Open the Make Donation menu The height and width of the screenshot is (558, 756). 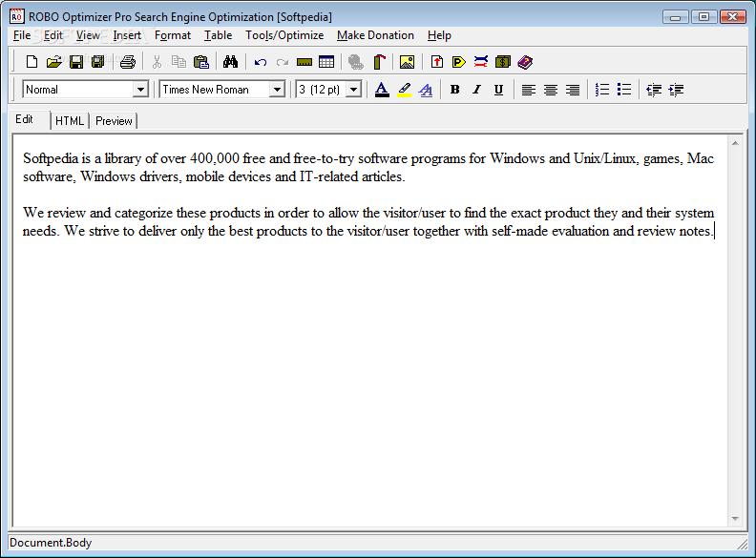click(375, 35)
